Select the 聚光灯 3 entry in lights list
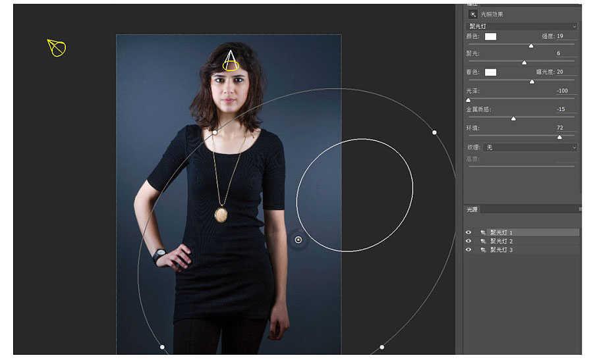 pyautogui.click(x=501, y=250)
